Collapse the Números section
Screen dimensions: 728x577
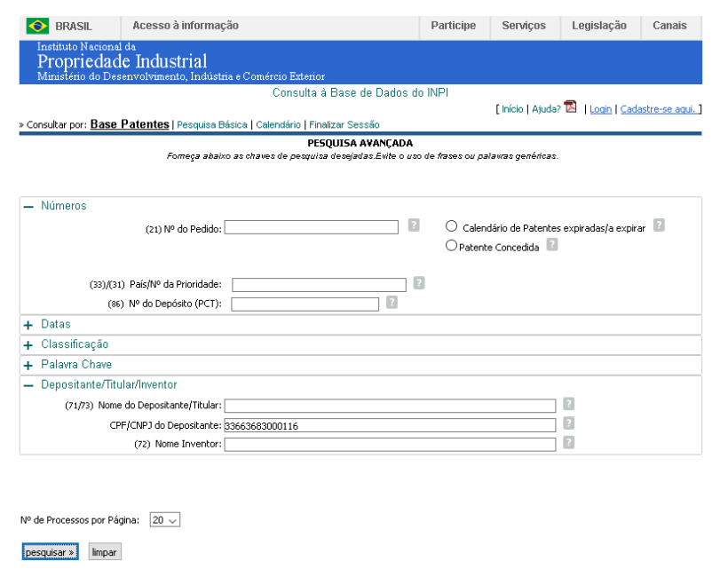(28, 206)
